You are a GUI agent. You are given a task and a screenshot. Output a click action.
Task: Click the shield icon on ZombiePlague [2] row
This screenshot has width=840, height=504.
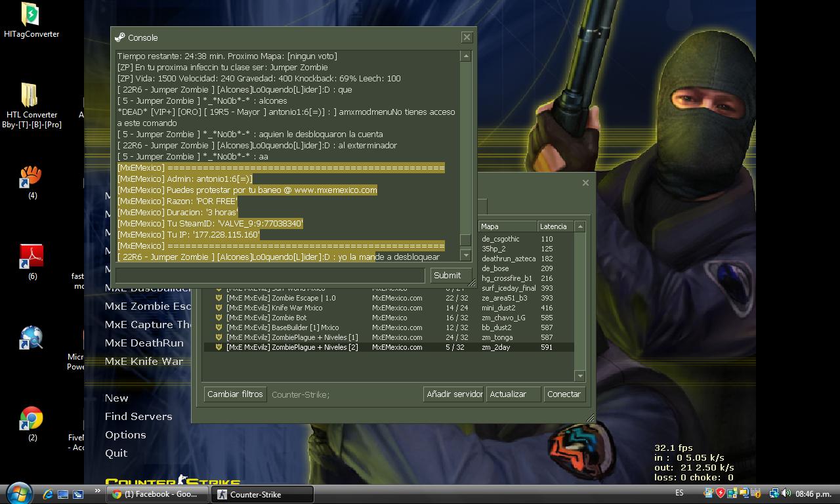point(219,347)
